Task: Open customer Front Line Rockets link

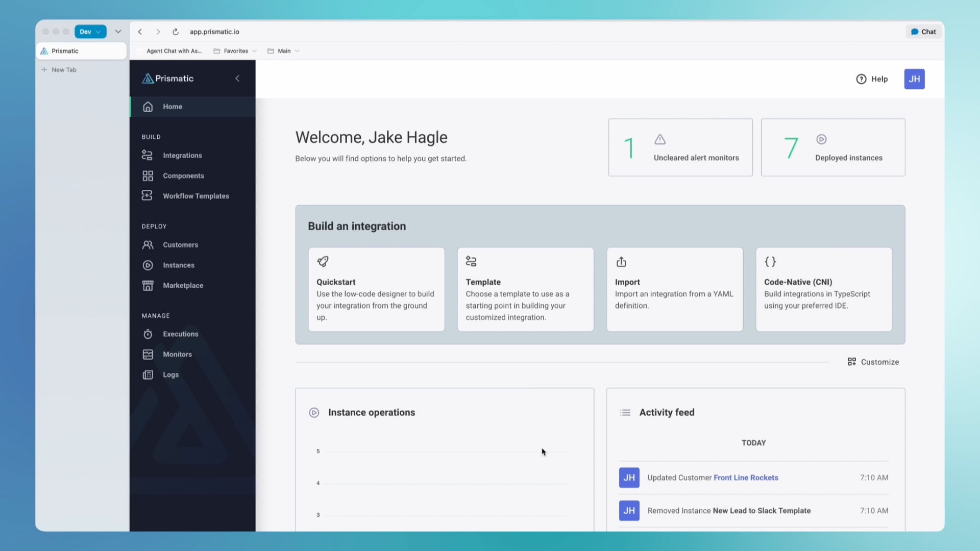Action: [x=746, y=478]
